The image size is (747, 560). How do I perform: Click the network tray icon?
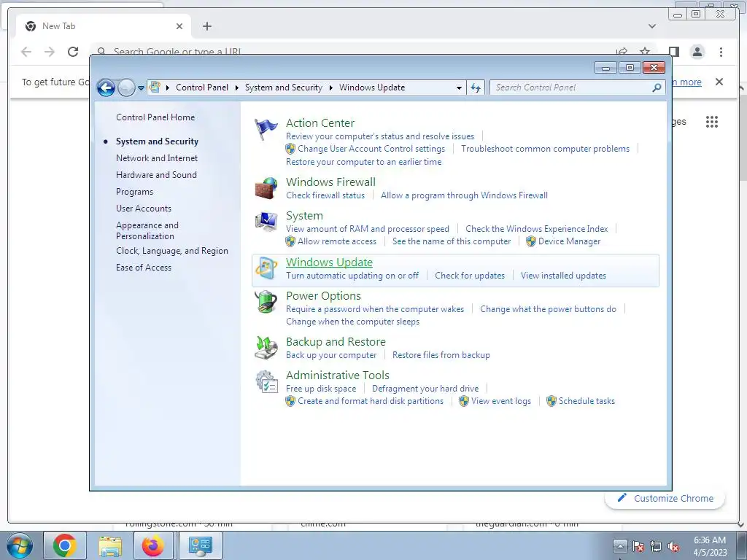coord(656,546)
